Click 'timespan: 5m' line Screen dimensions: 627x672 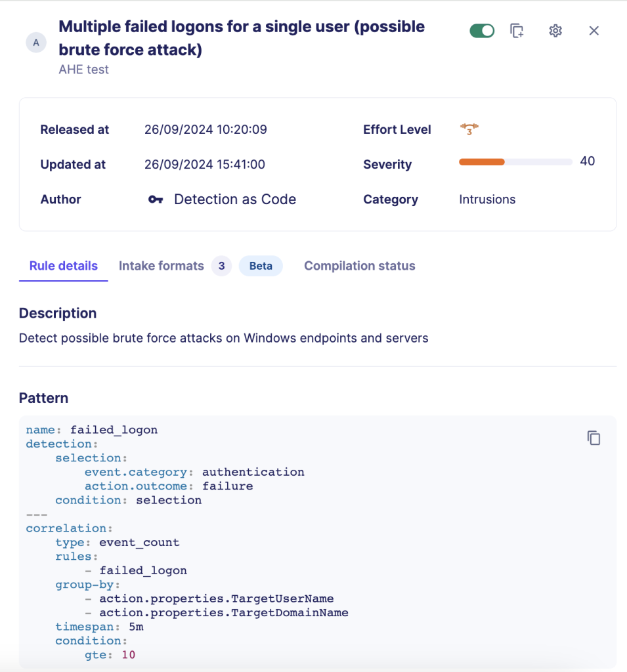pos(99,627)
